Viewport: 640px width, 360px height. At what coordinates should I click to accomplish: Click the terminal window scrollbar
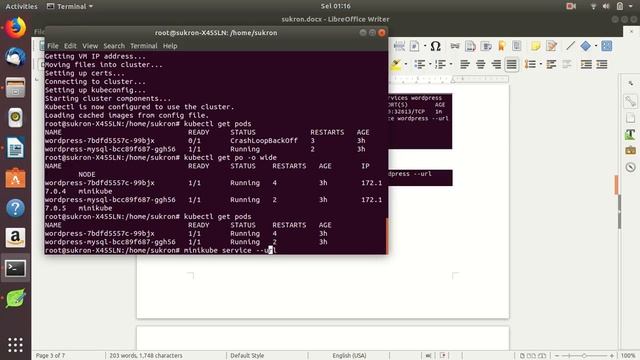[x=386, y=236]
